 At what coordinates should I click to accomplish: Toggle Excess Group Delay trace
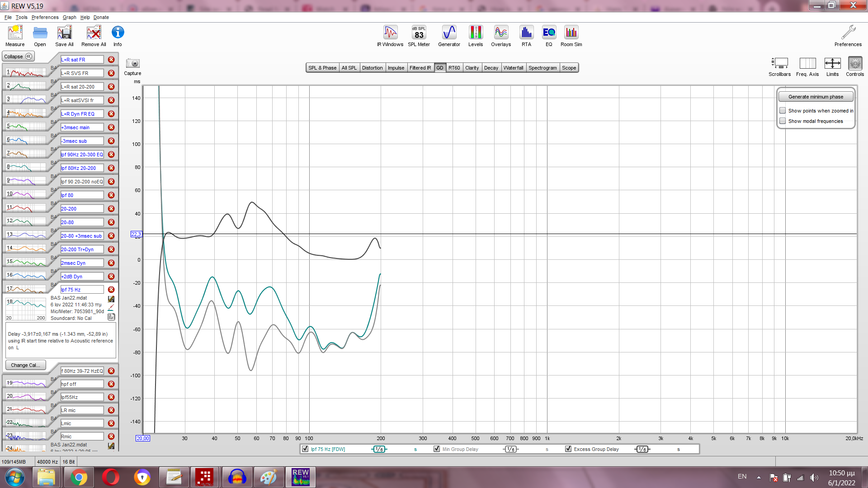point(568,449)
